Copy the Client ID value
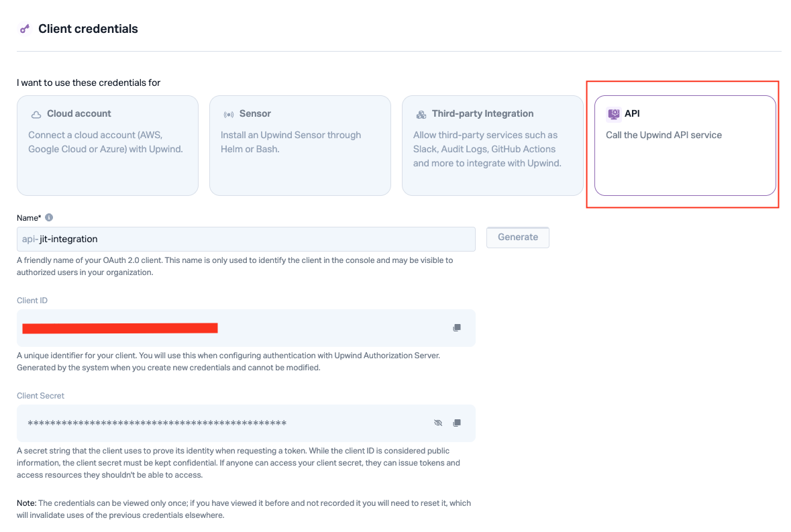 coord(456,328)
